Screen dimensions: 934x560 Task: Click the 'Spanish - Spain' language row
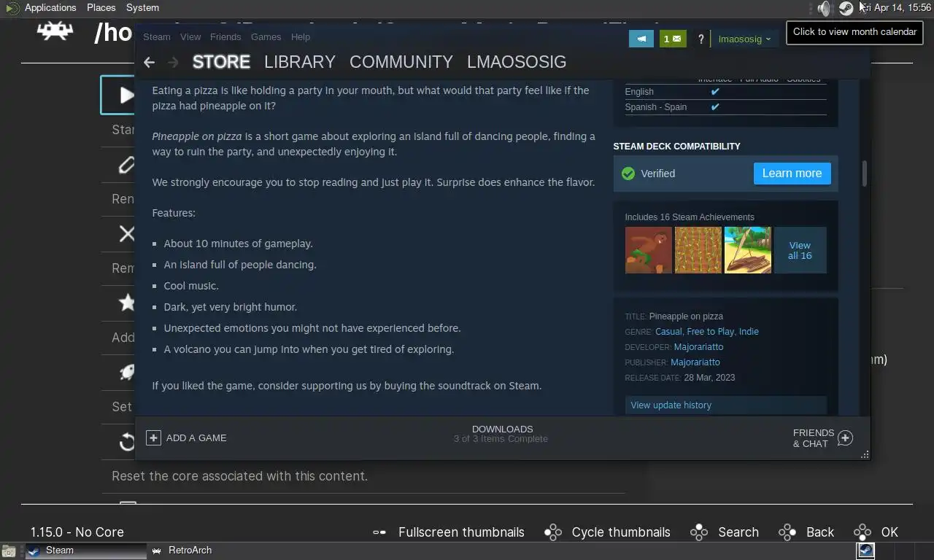[725, 107]
